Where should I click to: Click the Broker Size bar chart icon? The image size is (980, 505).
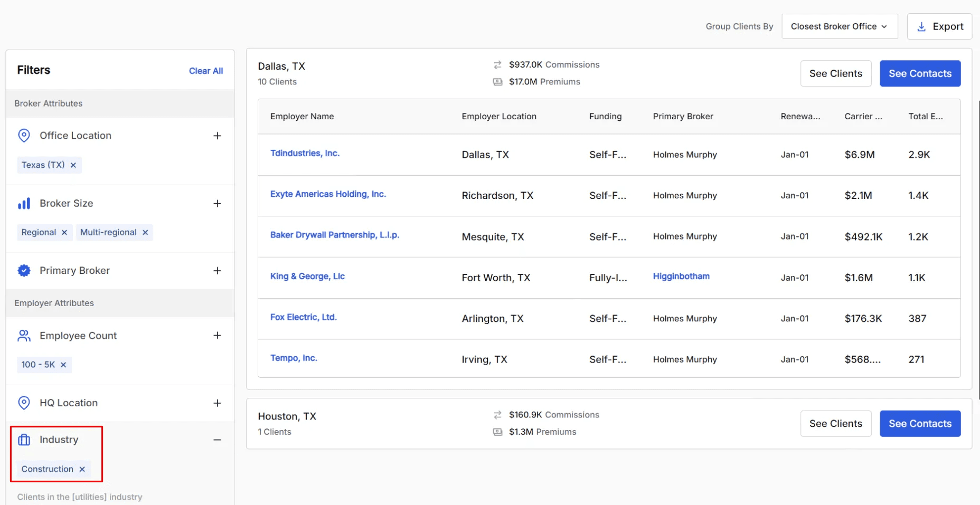click(x=24, y=203)
